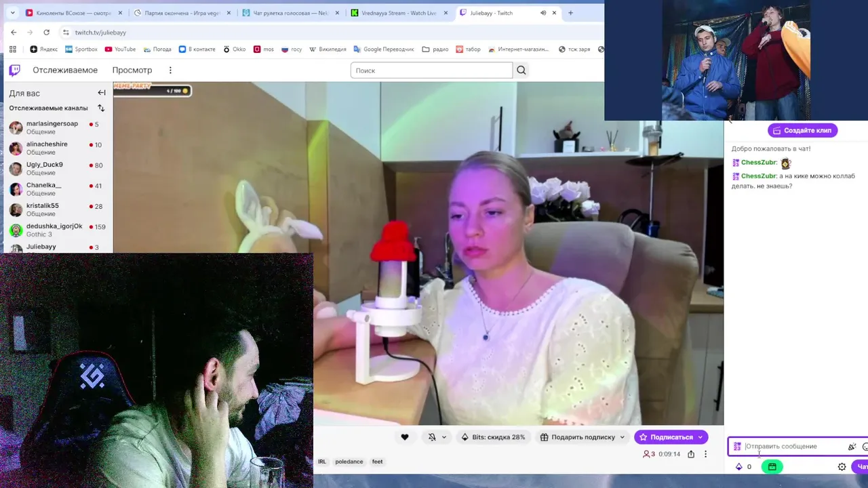
Task: Click Подарить подписку gift button
Action: (x=577, y=437)
